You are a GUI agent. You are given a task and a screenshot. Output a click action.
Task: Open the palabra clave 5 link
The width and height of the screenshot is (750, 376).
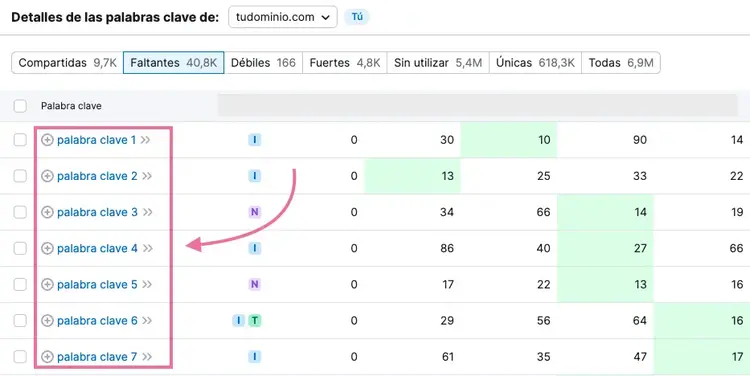click(x=97, y=285)
